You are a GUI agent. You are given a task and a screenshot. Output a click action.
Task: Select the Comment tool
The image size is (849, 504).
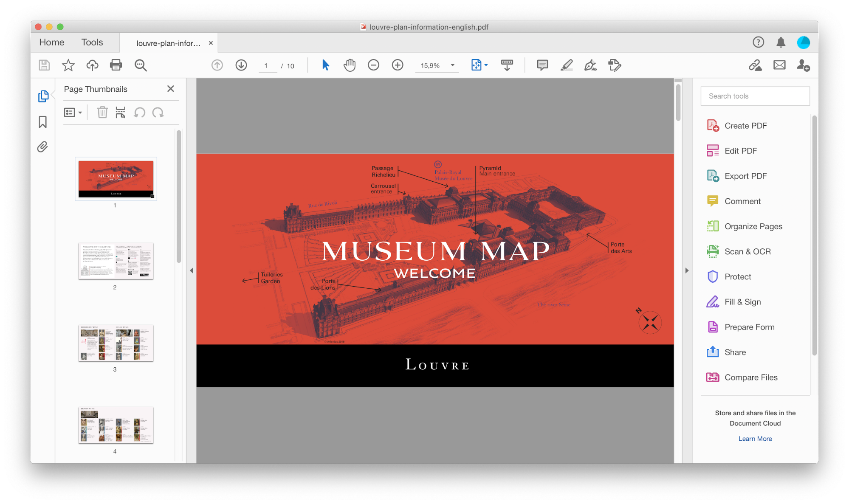tap(742, 201)
